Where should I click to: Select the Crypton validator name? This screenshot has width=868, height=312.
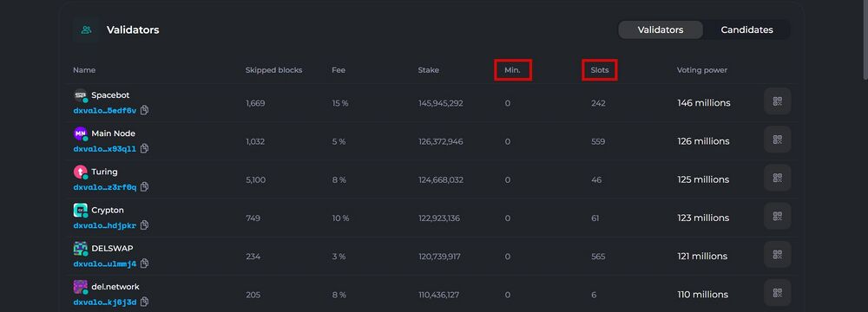pos(108,211)
